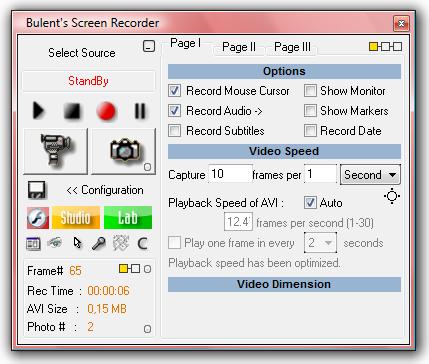Toggle the Auto playback speed checkbox
This screenshot has height=364, width=429.
click(x=310, y=203)
